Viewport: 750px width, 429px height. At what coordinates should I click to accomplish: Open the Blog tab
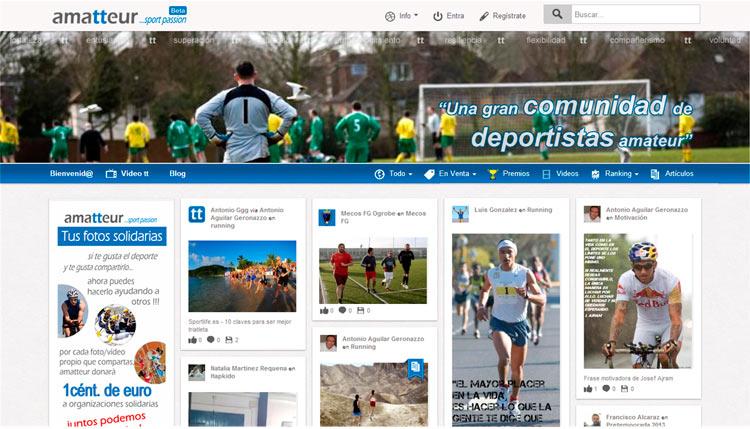[x=177, y=174]
